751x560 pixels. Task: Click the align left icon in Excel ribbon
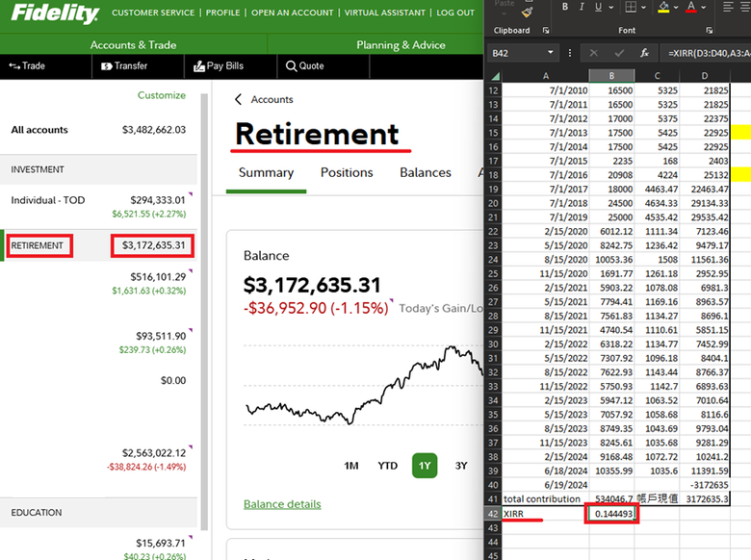coord(728,7)
